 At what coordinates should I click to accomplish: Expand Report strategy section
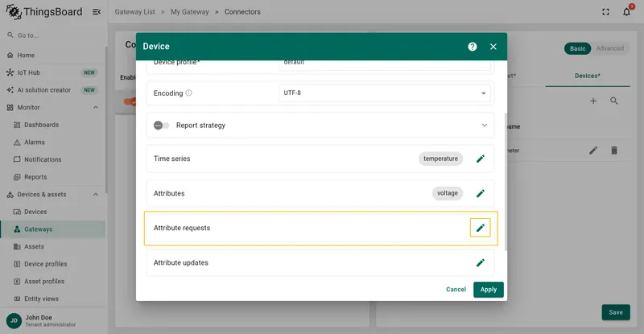coord(485,126)
